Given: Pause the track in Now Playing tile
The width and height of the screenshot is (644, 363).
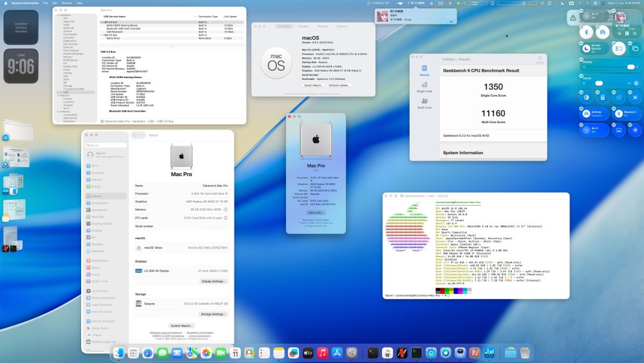Looking at the screenshot, I should coord(627,34).
